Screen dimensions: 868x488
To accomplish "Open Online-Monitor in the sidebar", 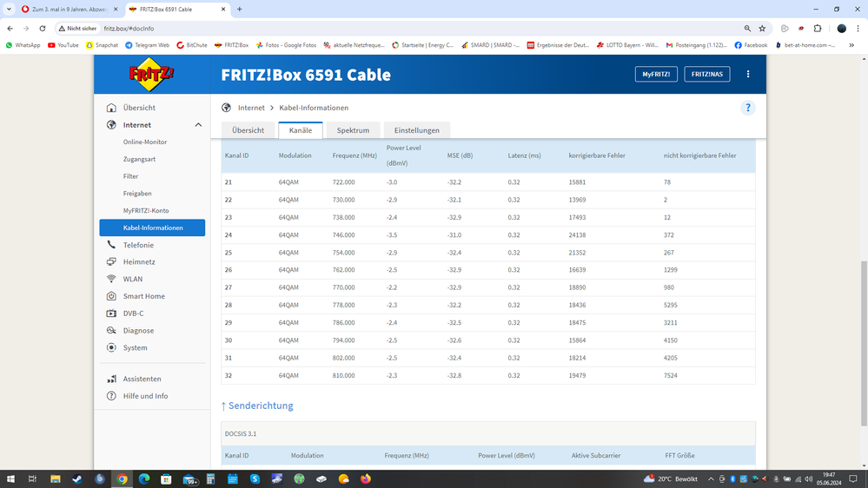I will click(145, 142).
